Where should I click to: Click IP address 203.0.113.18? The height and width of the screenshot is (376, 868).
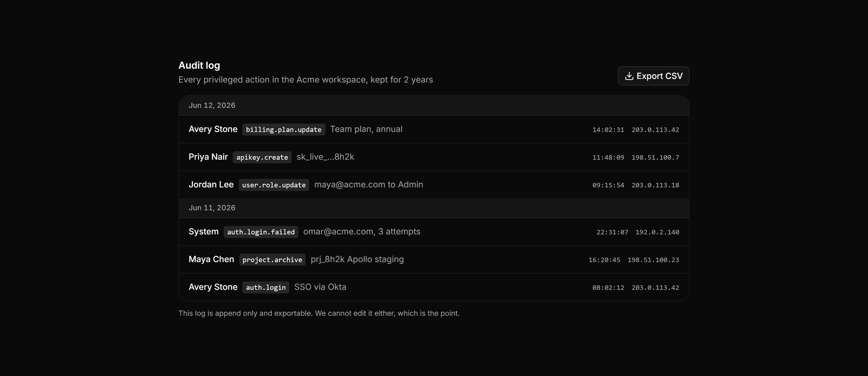click(x=656, y=185)
